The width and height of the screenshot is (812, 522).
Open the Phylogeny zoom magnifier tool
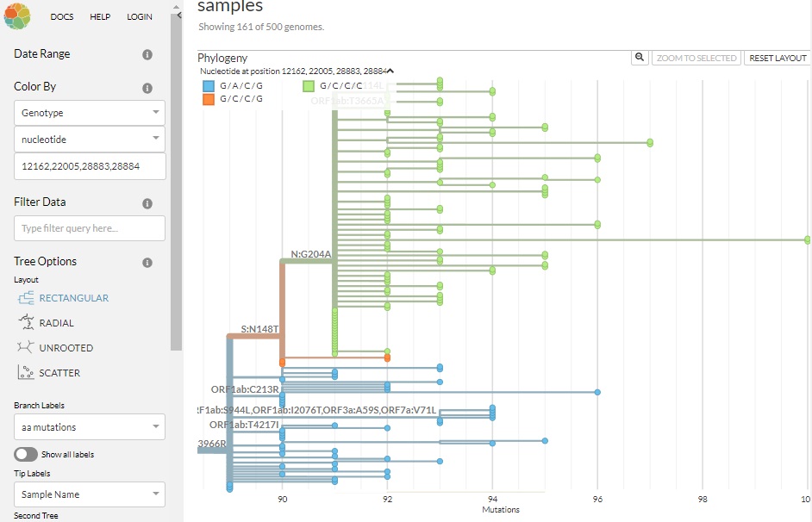click(x=640, y=57)
